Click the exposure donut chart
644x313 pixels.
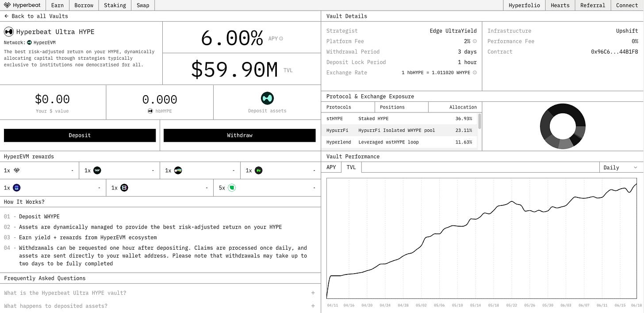click(563, 126)
